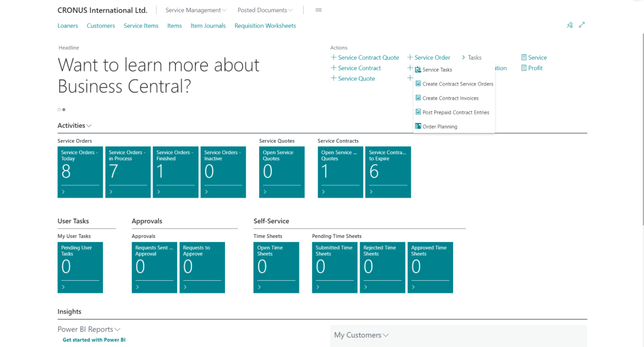This screenshot has width=644, height=347.
Task: Click the Profit report icon
Action: [x=524, y=68]
